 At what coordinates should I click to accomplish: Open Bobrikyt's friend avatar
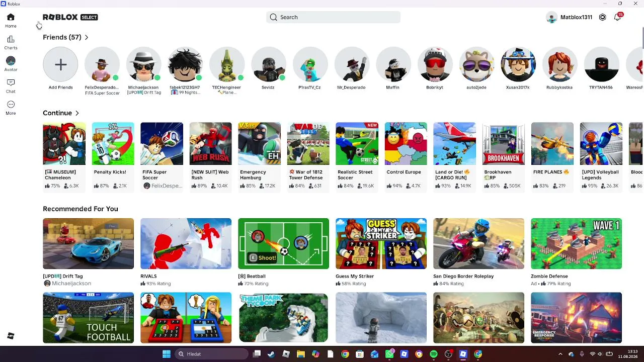(435, 64)
